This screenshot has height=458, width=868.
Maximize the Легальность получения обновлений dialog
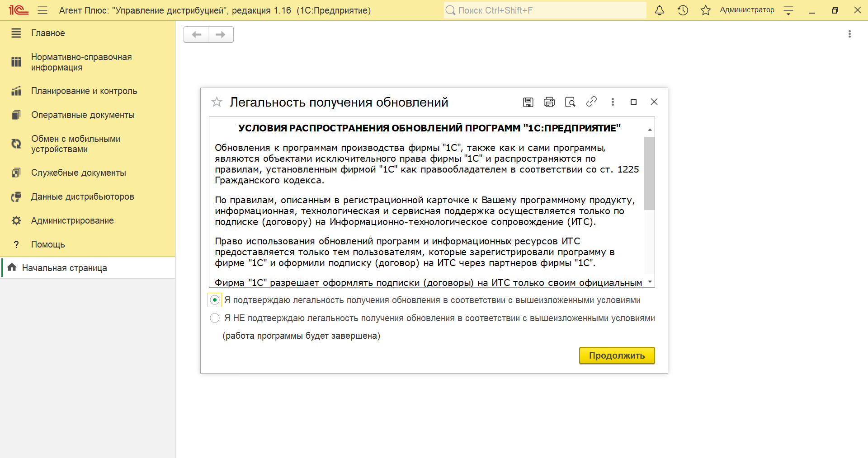(633, 102)
